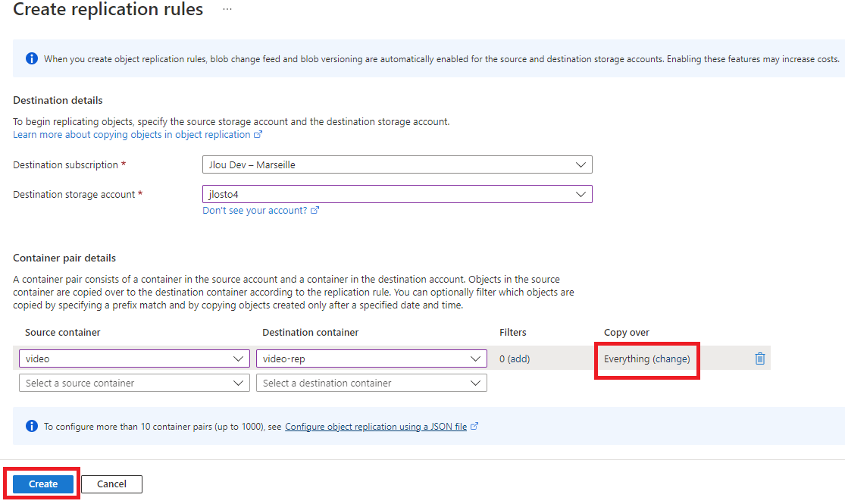Click the 'Copy over' column header
The width and height of the screenshot is (845, 504).
coord(626,333)
